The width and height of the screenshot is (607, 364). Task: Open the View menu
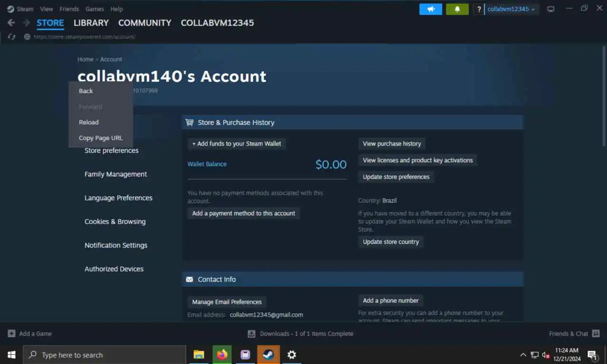click(46, 9)
